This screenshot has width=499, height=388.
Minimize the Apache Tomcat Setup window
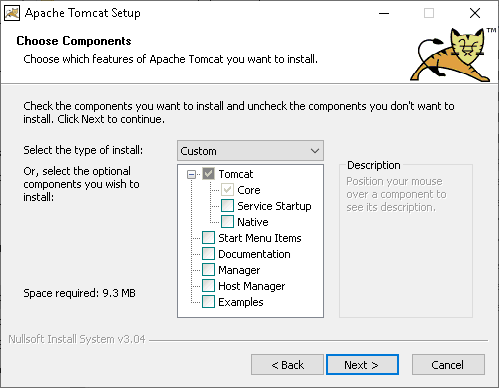tap(384, 13)
